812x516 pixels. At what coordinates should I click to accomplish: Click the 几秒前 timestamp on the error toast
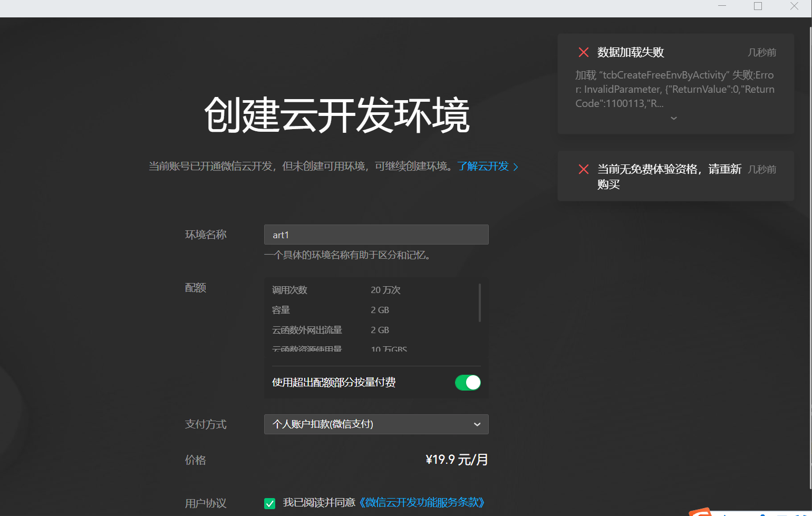point(762,52)
